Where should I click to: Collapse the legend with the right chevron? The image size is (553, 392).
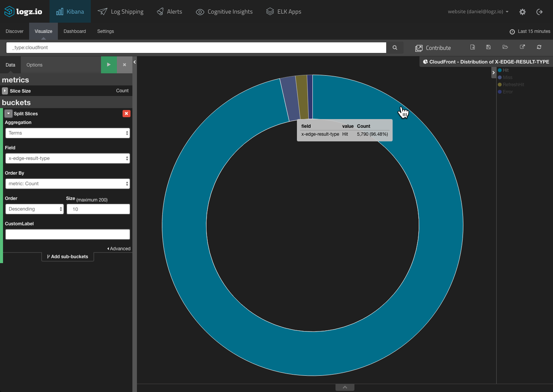point(494,73)
